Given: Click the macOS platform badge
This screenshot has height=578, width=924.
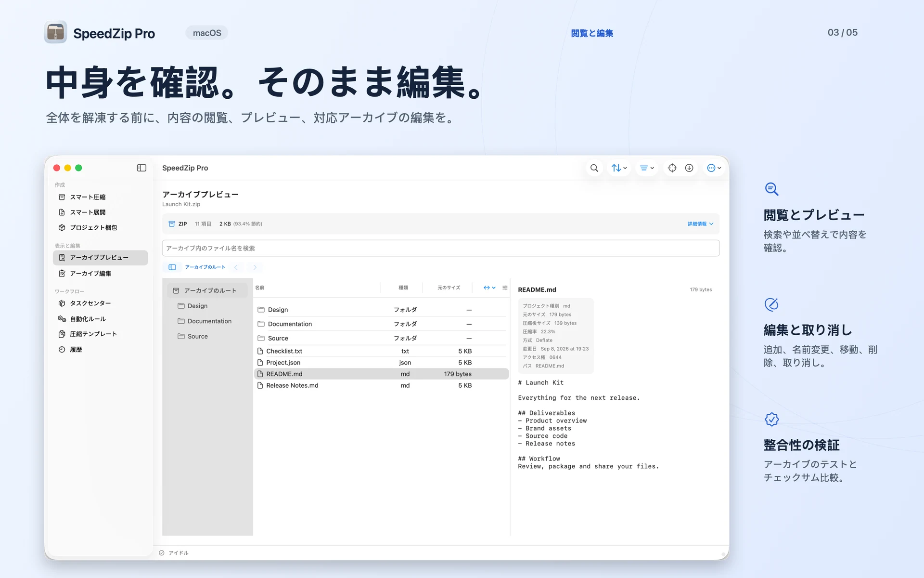Looking at the screenshot, I should coord(207,33).
